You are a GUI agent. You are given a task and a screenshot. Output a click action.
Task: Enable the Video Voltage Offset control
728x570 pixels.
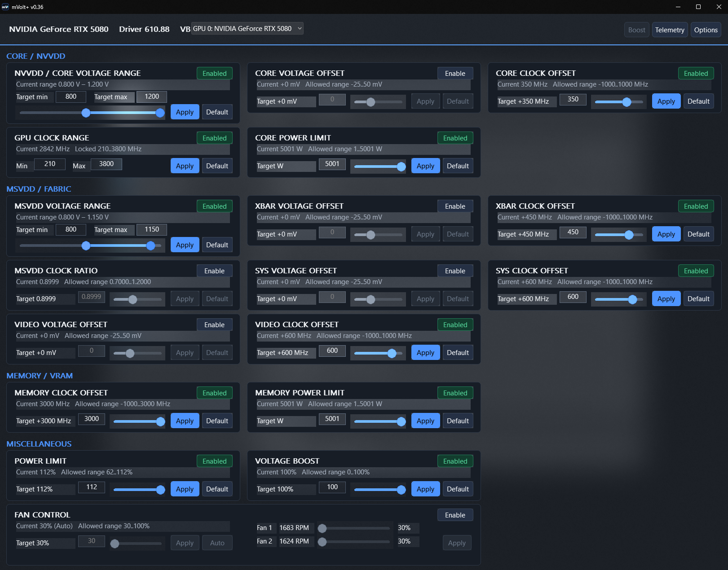pyautogui.click(x=214, y=325)
